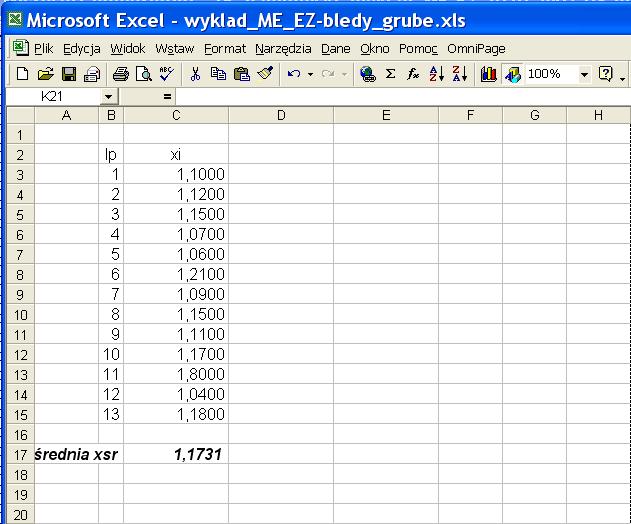Copy selection with the Copy icon
The height and width of the screenshot is (524, 631).
(x=218, y=74)
